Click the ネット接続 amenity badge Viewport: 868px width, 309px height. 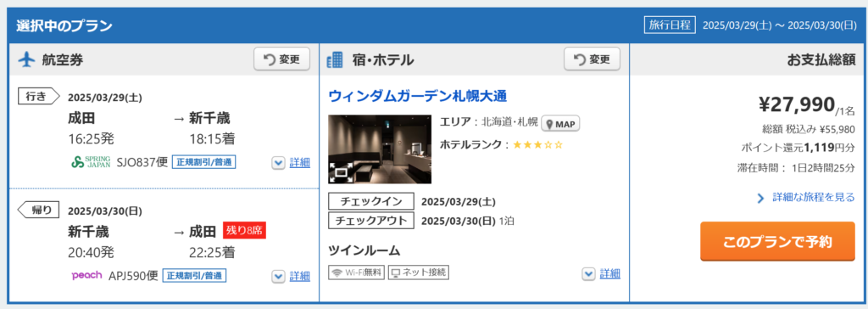[418, 272]
